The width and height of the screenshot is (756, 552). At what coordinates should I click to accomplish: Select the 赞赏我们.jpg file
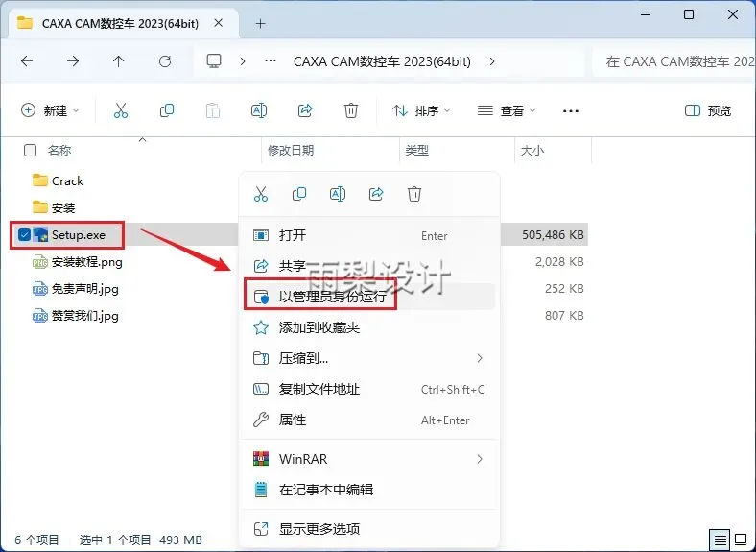point(75,316)
